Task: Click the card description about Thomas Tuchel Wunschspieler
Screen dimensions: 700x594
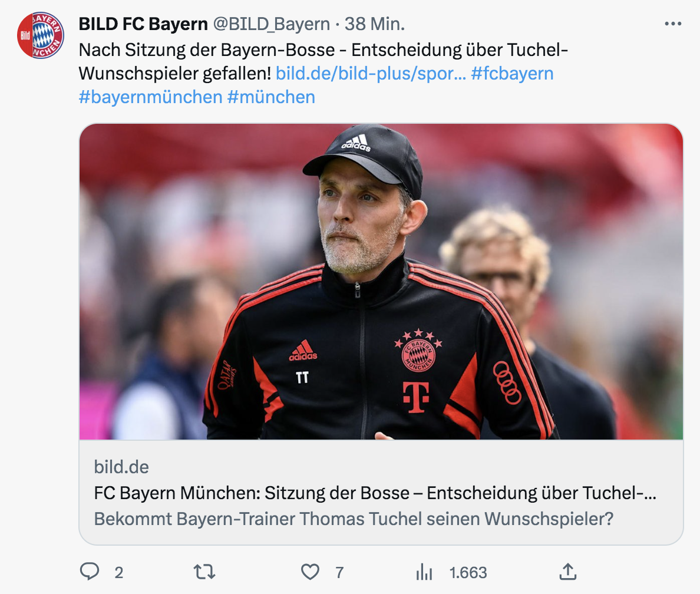Action: (x=354, y=519)
